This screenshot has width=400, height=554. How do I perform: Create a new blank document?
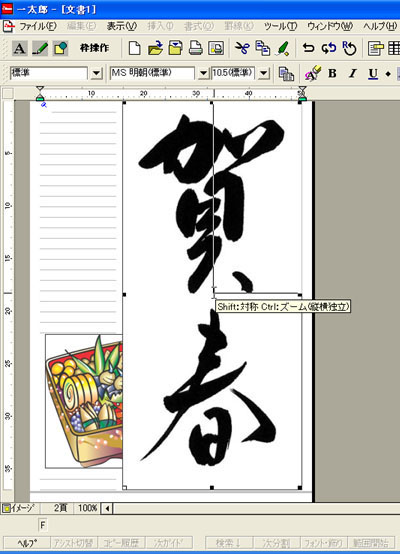tap(134, 48)
